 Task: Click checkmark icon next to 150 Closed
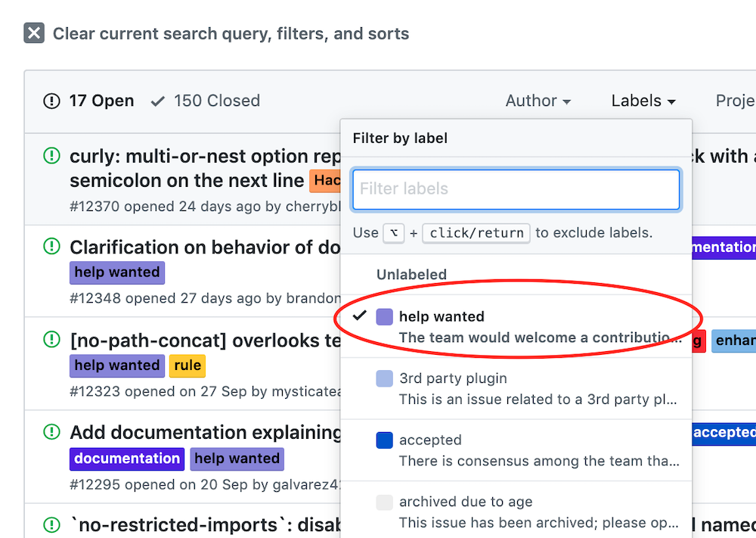click(158, 101)
